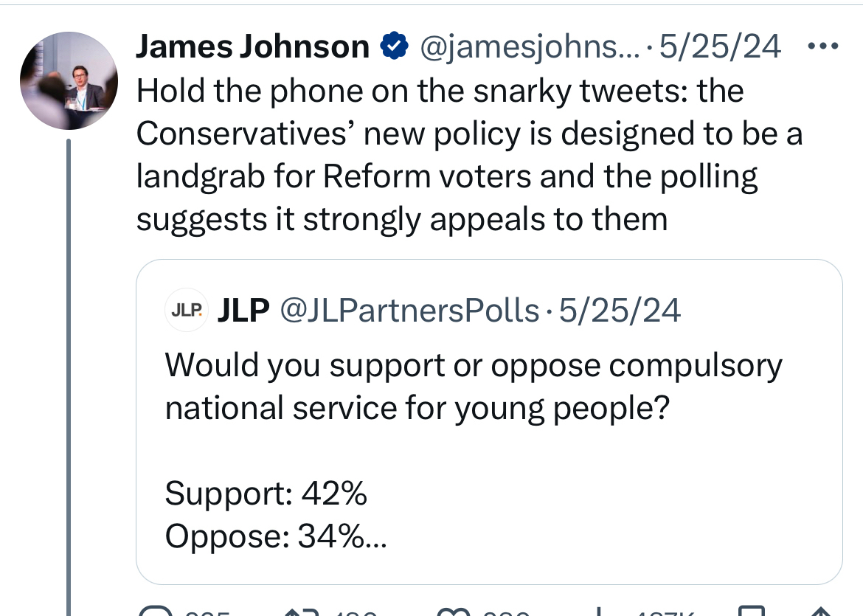Click the quoted tweet's 5/25/24 date
The image size is (863, 616).
(x=620, y=311)
